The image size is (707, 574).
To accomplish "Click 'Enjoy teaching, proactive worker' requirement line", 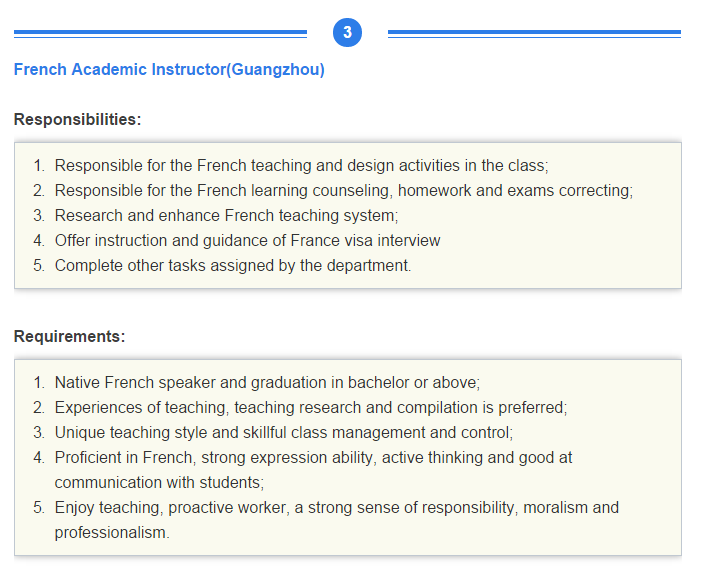I will [x=336, y=507].
